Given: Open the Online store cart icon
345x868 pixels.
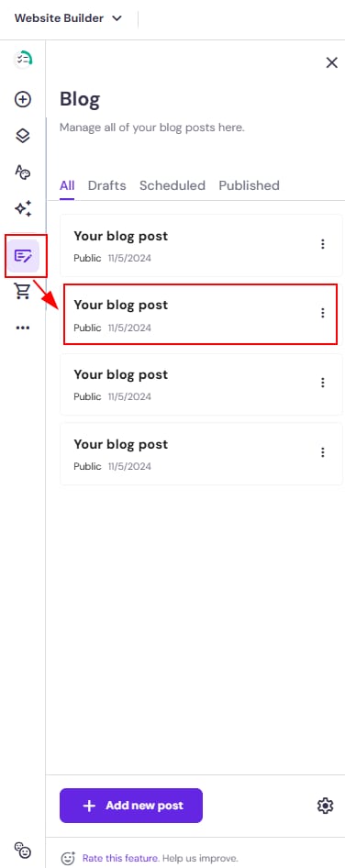Looking at the screenshot, I should point(23,291).
